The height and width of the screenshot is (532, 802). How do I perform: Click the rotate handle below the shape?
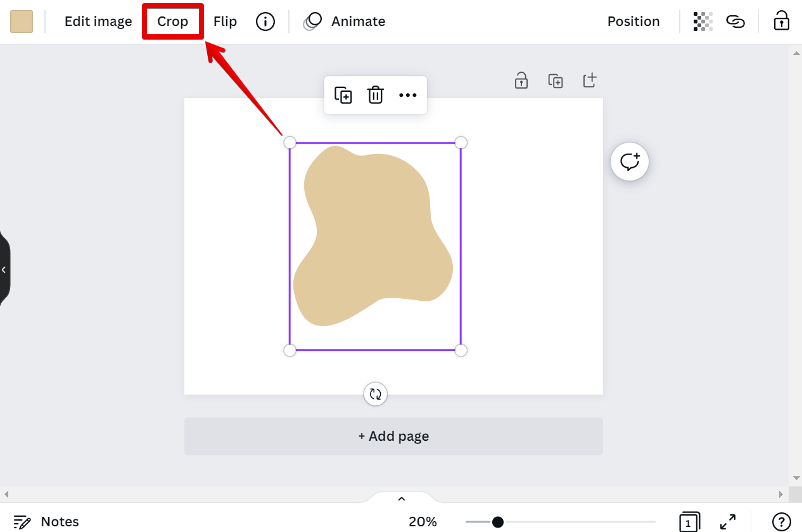coord(376,394)
